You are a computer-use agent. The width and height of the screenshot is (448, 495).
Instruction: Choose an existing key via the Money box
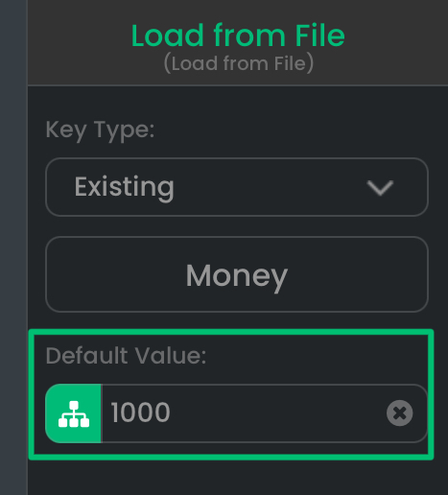point(237,274)
